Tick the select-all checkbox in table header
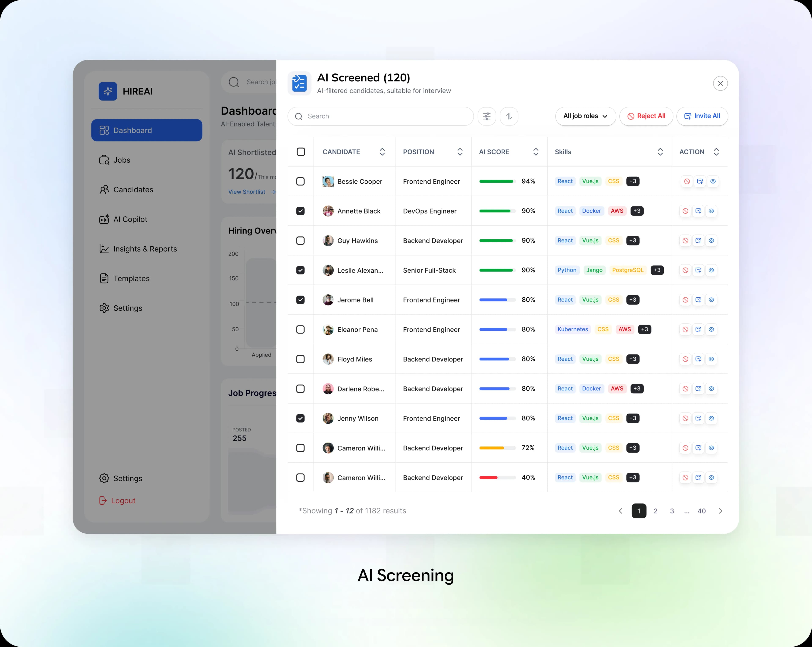The height and width of the screenshot is (647, 812). pyautogui.click(x=301, y=152)
